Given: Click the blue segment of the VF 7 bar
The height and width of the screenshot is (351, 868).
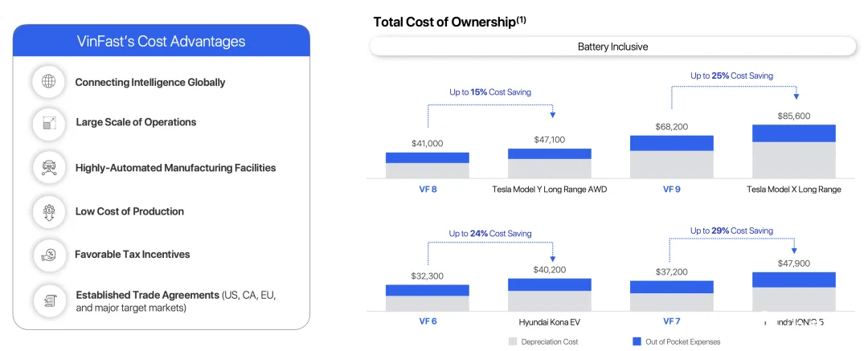Looking at the screenshot, I should 671,287.
